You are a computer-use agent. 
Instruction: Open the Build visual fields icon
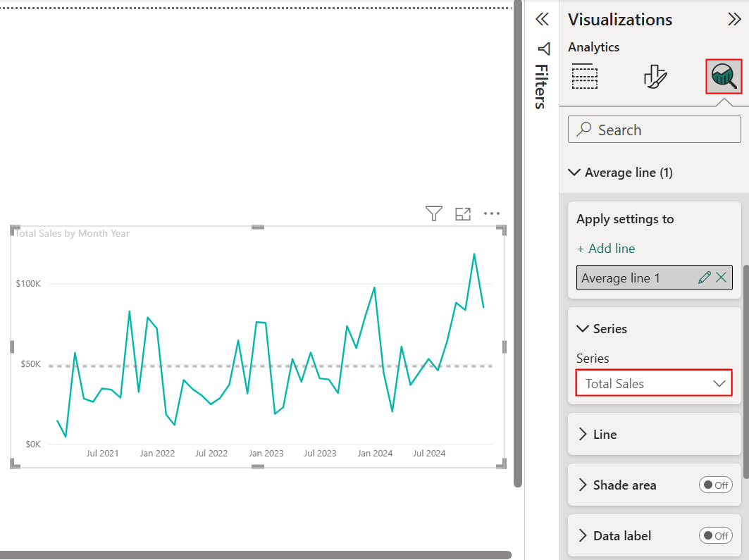pyautogui.click(x=585, y=76)
